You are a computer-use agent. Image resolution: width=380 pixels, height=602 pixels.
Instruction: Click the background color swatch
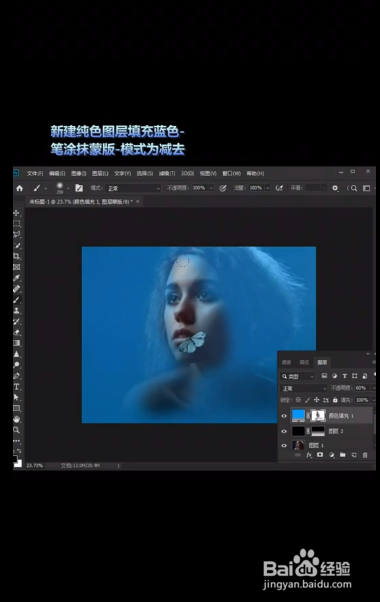coord(18,463)
